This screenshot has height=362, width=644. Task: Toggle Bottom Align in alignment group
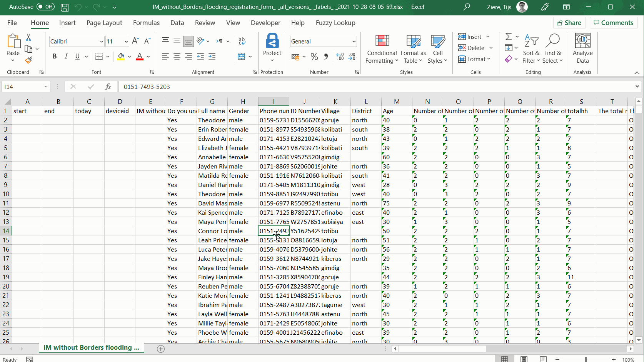[x=189, y=41]
